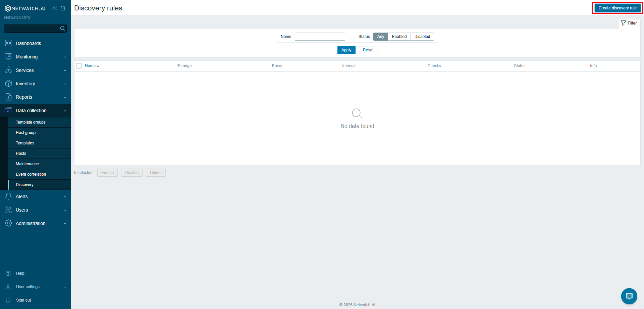
Task: Select the Enabled status option
Action: point(399,37)
